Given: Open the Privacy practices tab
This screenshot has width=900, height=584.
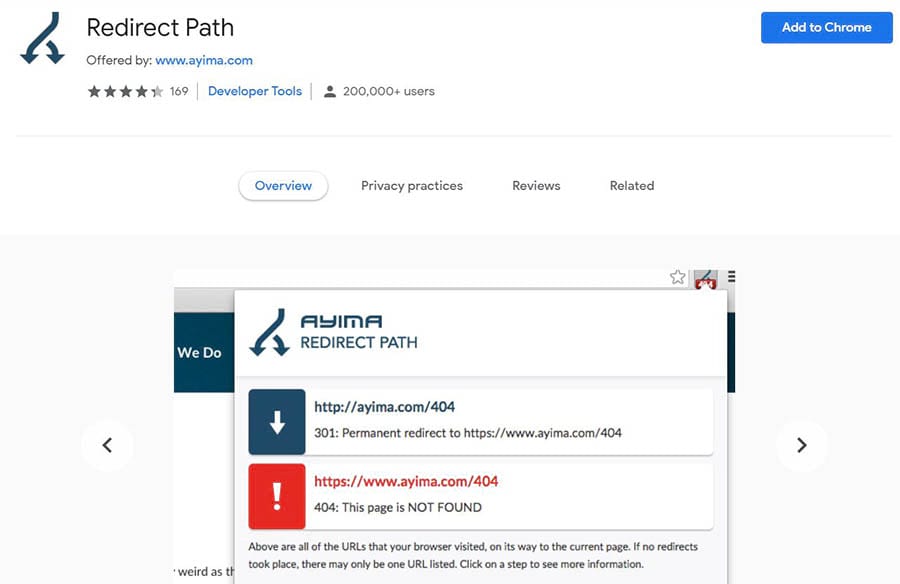Looking at the screenshot, I should pyautogui.click(x=412, y=186).
